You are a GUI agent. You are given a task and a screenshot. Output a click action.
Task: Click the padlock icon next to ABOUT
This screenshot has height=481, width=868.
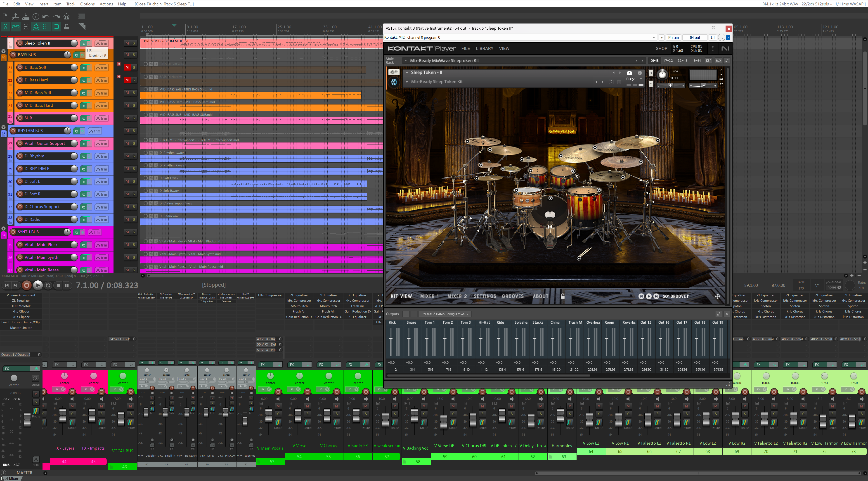click(x=562, y=296)
